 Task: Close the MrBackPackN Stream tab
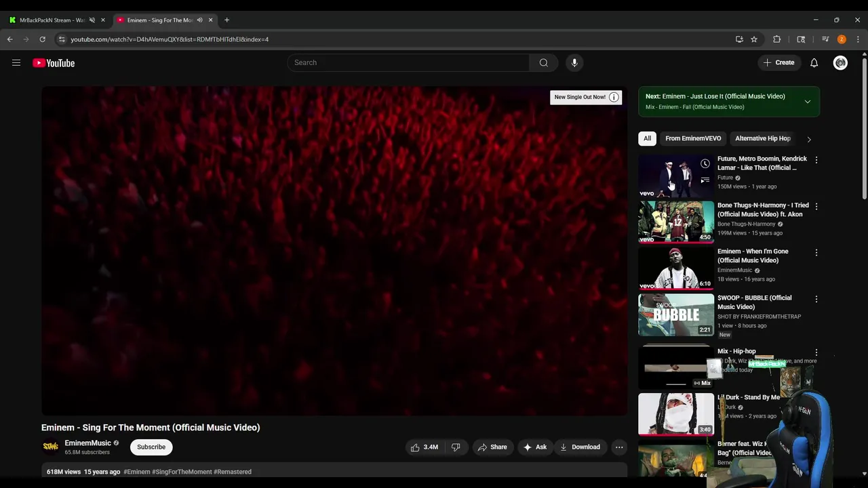coord(103,20)
